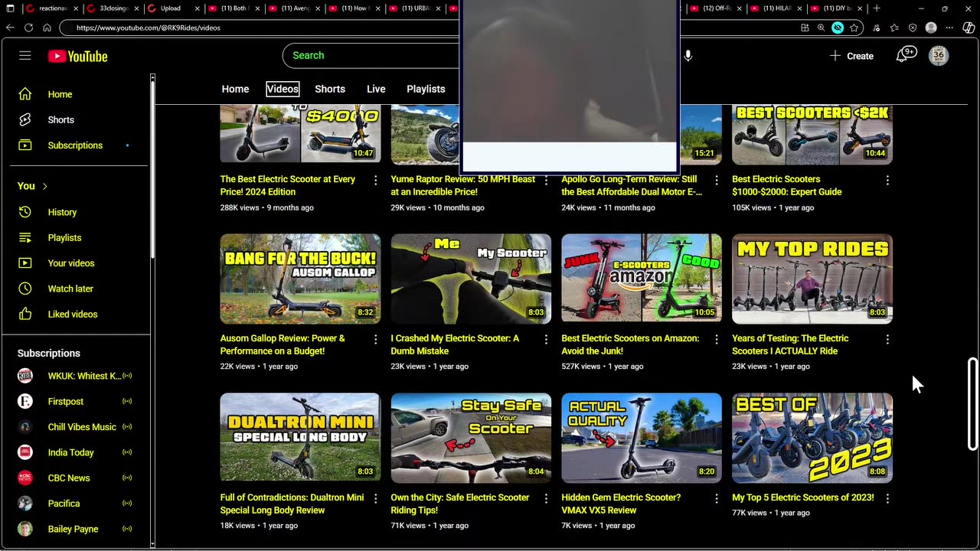
Task: Add page to favorites star
Action: (x=854, y=28)
